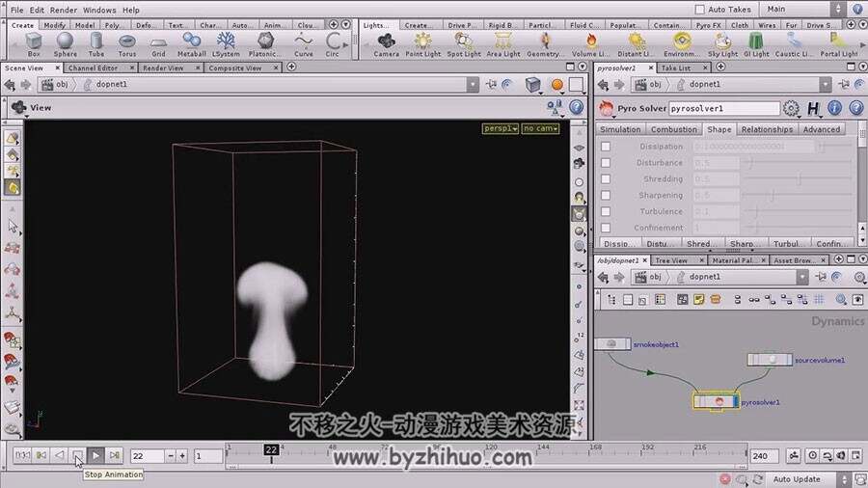
Task: Create an Area Light
Action: [503, 44]
